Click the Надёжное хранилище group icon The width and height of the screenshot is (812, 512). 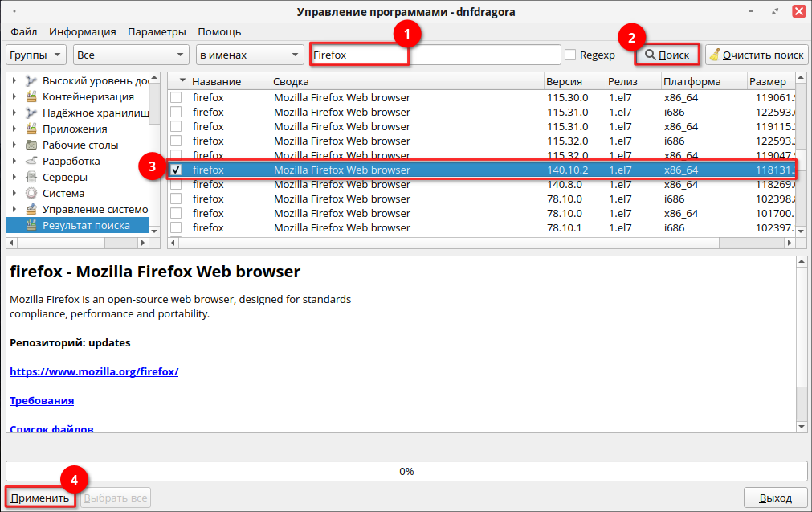click(31, 113)
